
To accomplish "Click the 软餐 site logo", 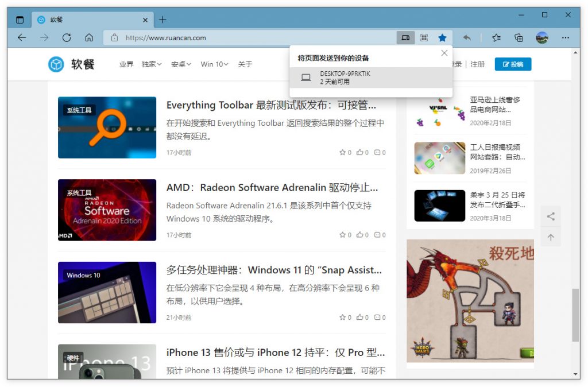I will click(71, 64).
